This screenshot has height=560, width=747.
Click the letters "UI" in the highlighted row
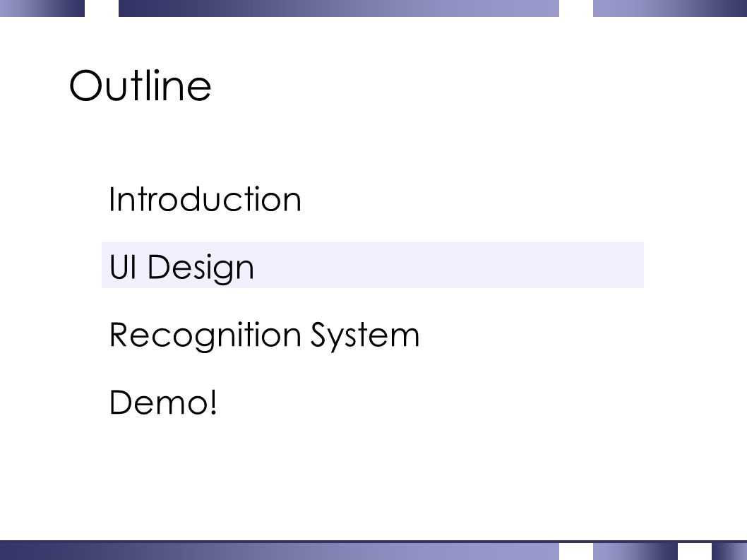click(122, 266)
